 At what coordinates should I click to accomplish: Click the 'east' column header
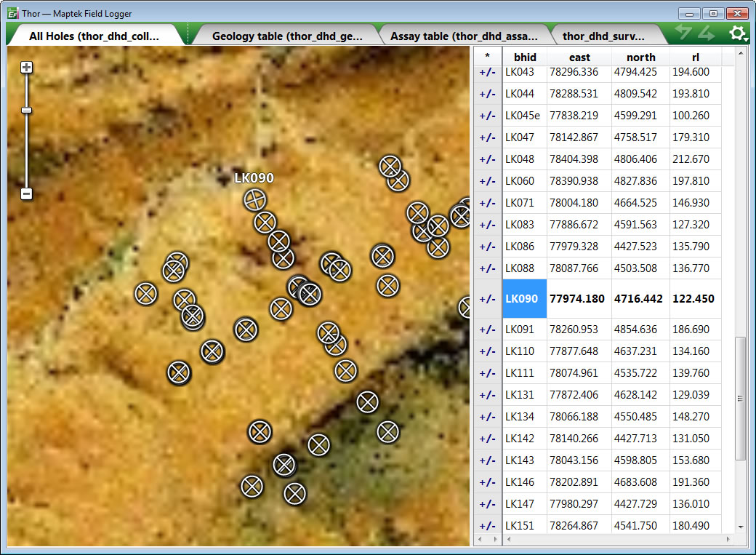(x=579, y=57)
